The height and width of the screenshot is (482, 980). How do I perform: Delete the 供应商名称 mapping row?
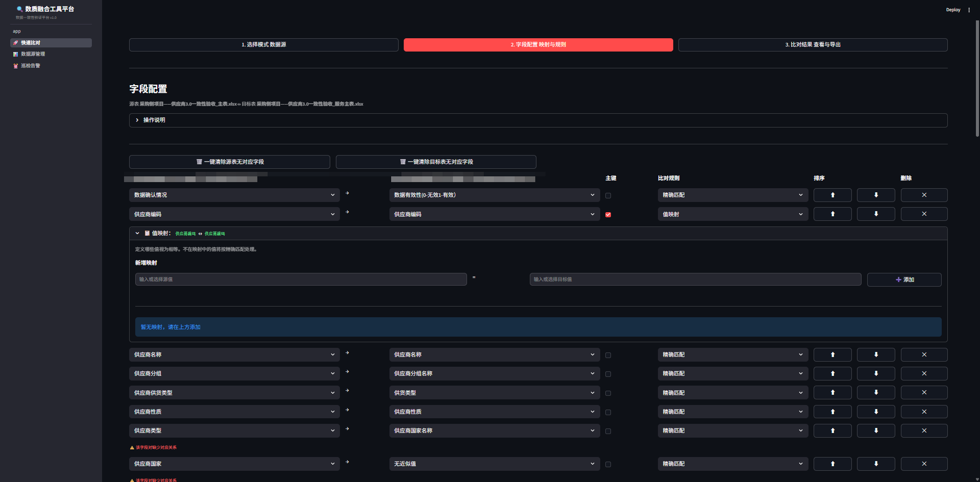[923, 354]
